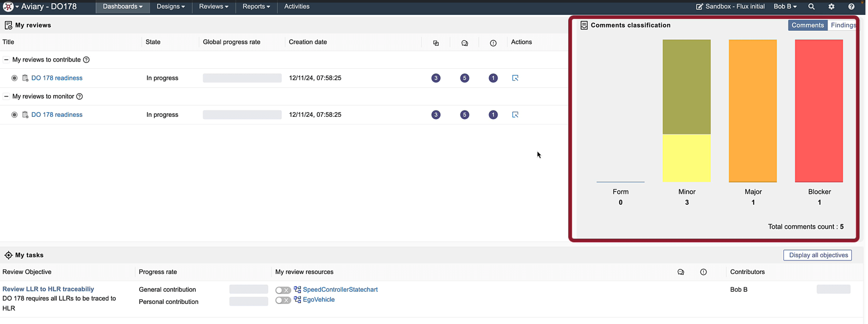Open the Reports menu
Viewport: 868px width, 324px height.
[x=256, y=7]
